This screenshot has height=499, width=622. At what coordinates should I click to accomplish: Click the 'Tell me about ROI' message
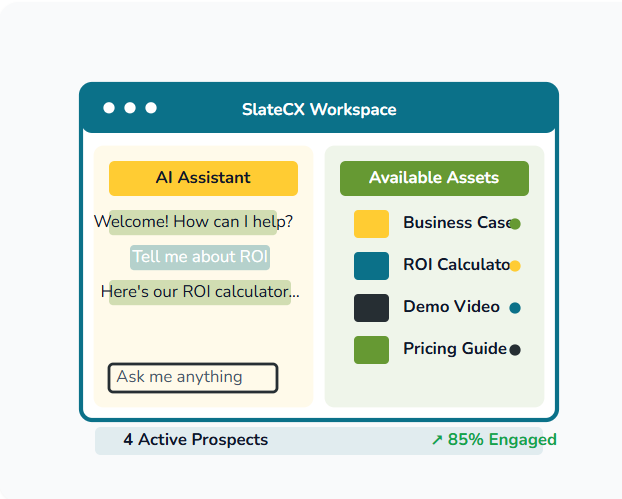[200, 257]
